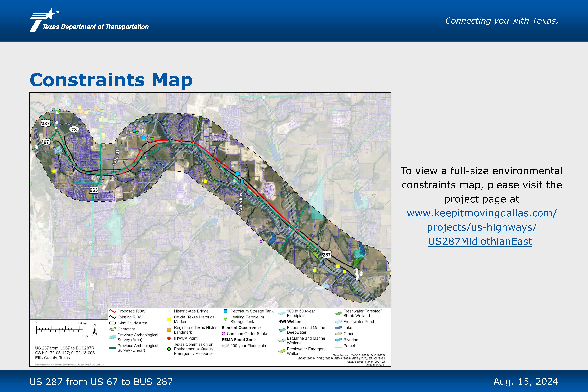Click the Freshwater Forested/Shrub Wetland symbol
Image resolution: width=588 pixels, height=392 pixels.
click(x=338, y=313)
